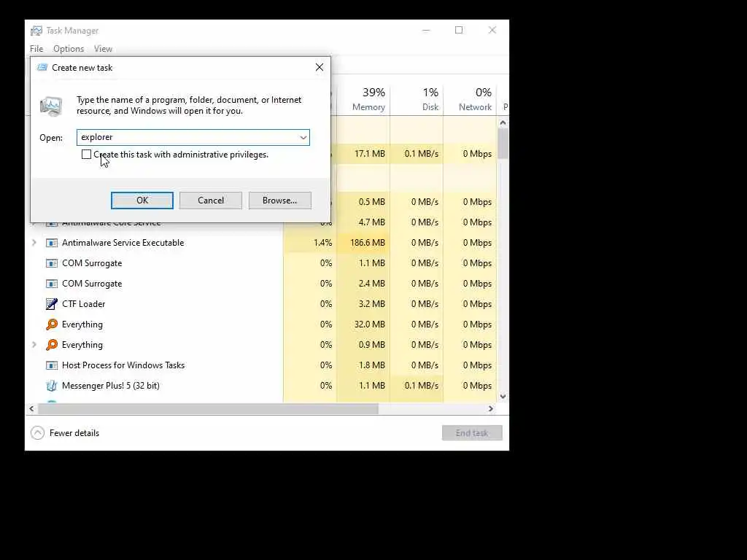Click the horizontal scrollbar thumb
This screenshot has width=747, height=560.
coord(208,408)
